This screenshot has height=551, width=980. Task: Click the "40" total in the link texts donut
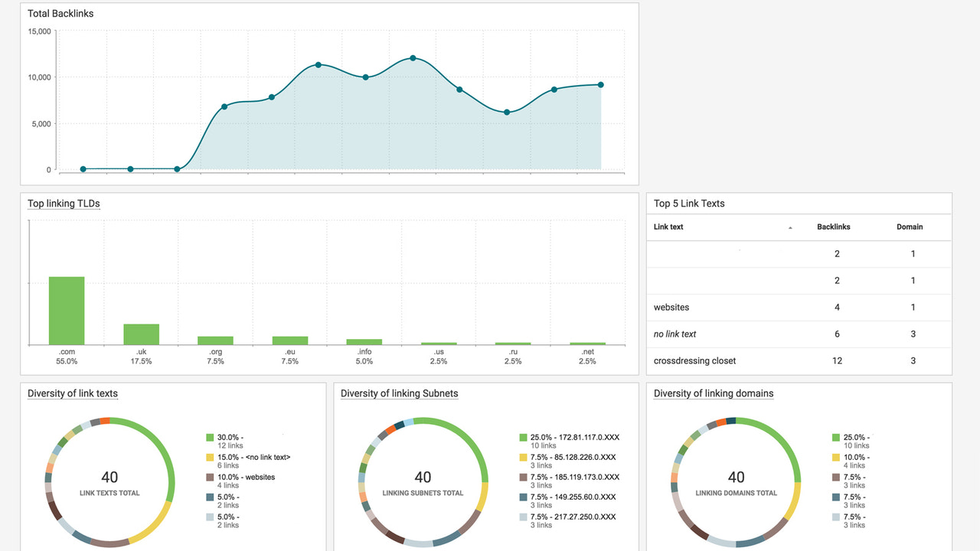pyautogui.click(x=109, y=477)
